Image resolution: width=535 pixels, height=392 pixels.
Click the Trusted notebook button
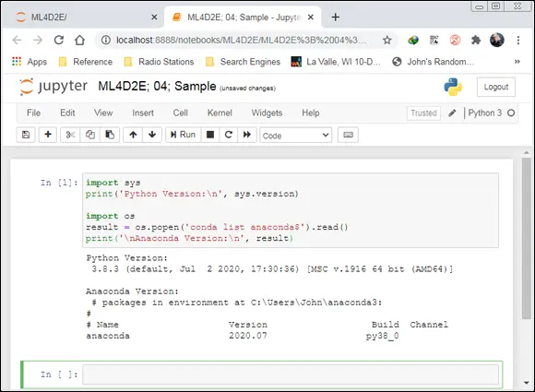click(x=423, y=113)
